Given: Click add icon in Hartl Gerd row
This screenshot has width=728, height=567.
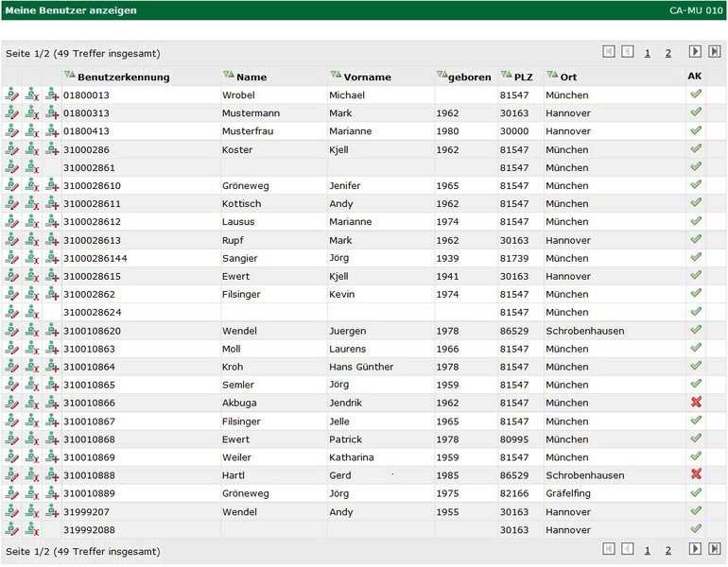Looking at the screenshot, I should pos(52,475).
